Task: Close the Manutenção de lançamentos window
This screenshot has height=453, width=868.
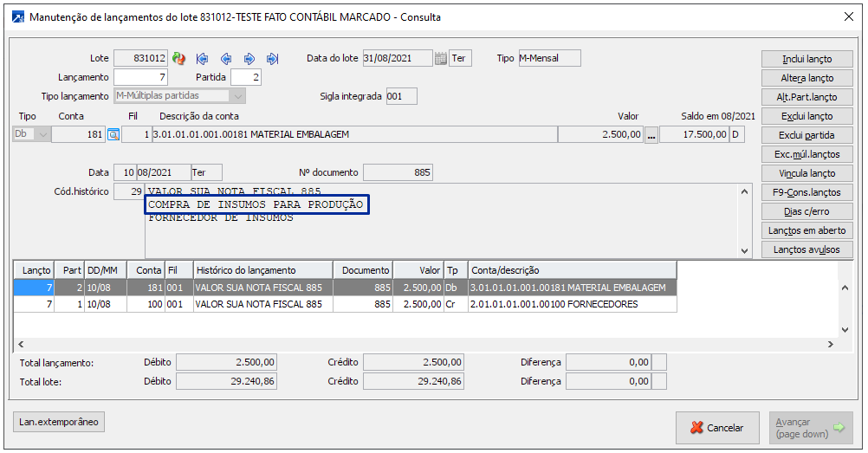Action: (x=848, y=17)
